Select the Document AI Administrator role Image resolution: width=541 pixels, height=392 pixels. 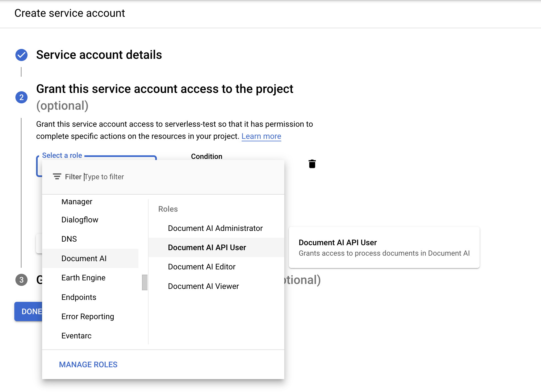pos(215,228)
